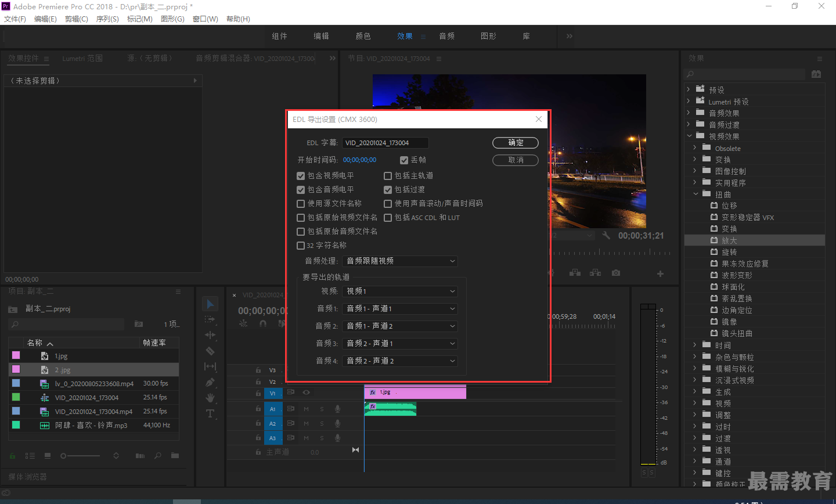Open 音频 2 channel dropdown

point(400,326)
